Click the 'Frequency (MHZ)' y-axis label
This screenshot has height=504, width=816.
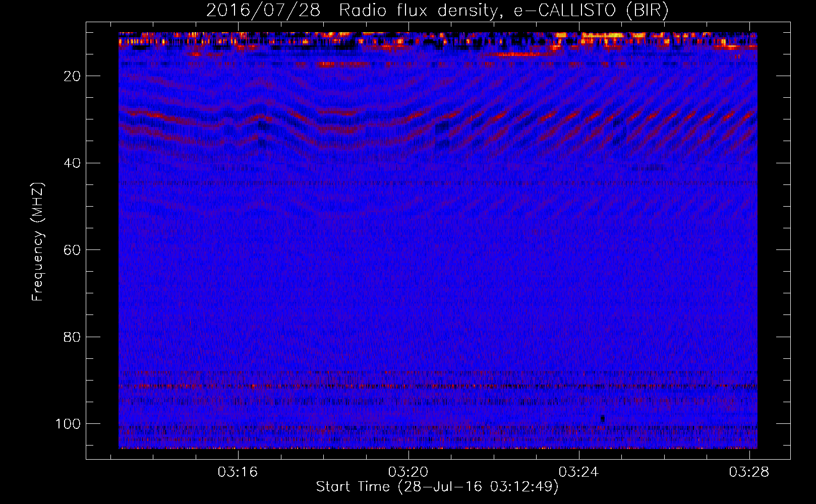pyautogui.click(x=38, y=242)
